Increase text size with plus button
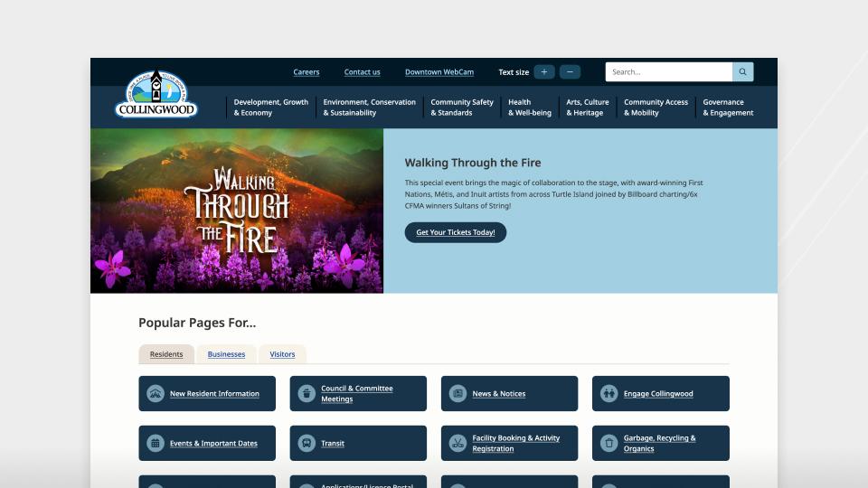The width and height of the screenshot is (868, 488). (x=544, y=72)
